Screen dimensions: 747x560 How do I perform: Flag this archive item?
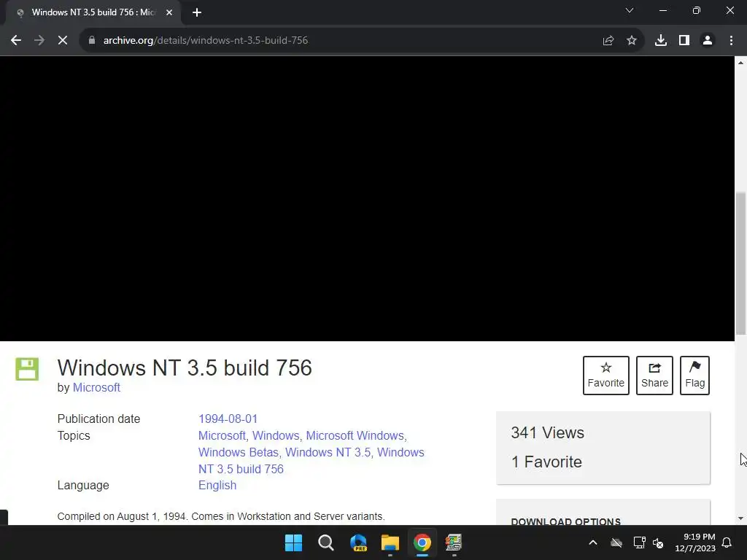(x=694, y=376)
